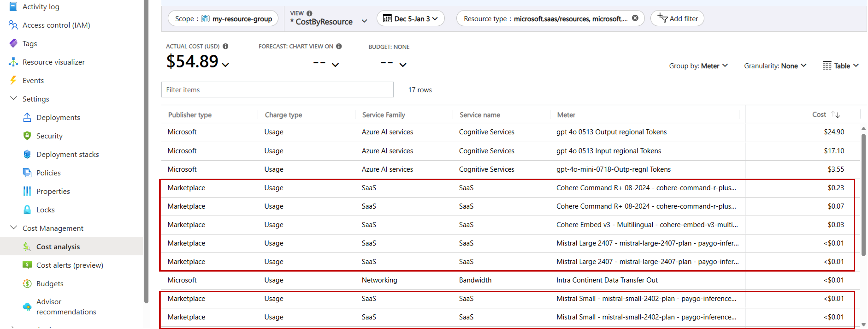Open Resource visualizer icon
The height and width of the screenshot is (329, 868).
[13, 62]
